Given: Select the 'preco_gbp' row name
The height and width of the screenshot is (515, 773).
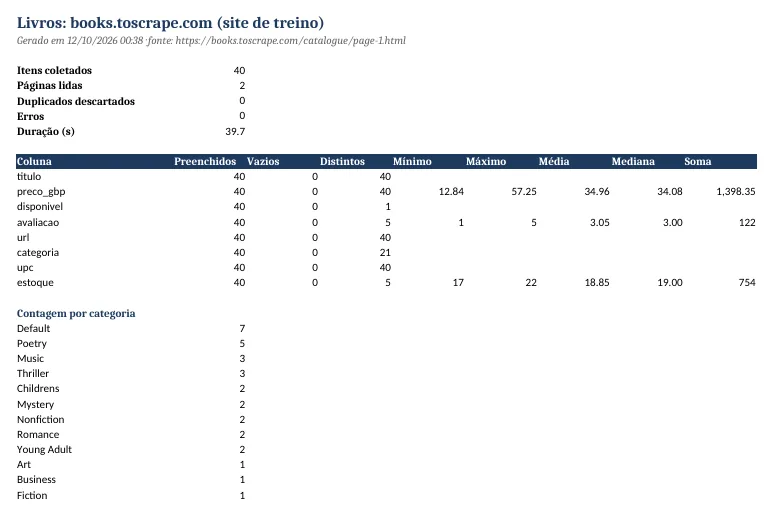Looking at the screenshot, I should tap(41, 192).
